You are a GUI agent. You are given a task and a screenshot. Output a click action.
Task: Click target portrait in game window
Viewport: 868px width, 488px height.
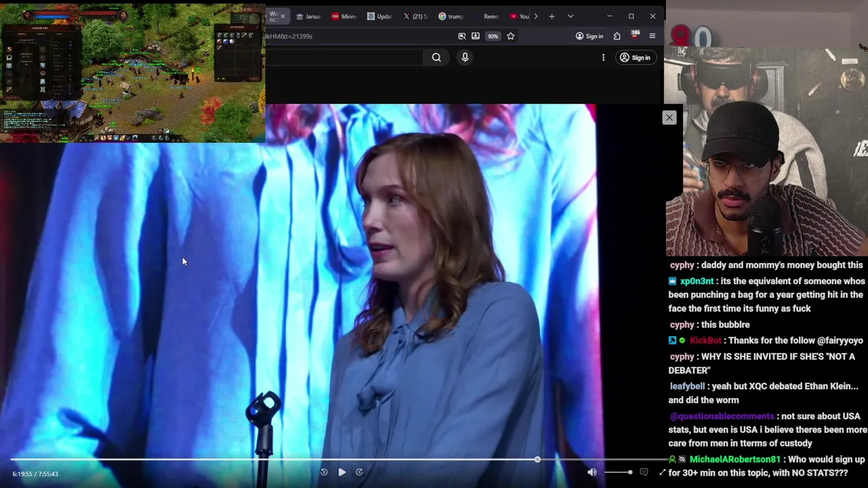pyautogui.click(x=123, y=15)
